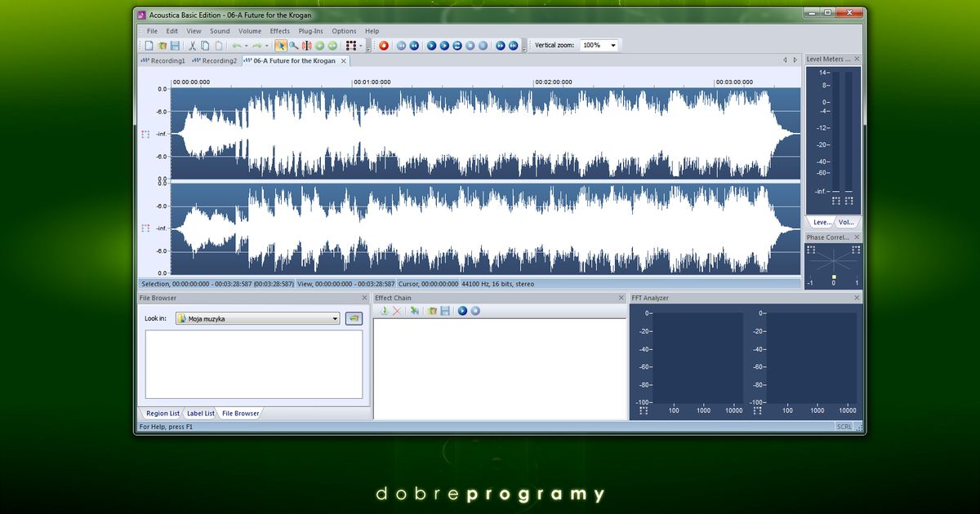Open the undo history dropdown arrow
This screenshot has height=514, width=980.
point(247,46)
